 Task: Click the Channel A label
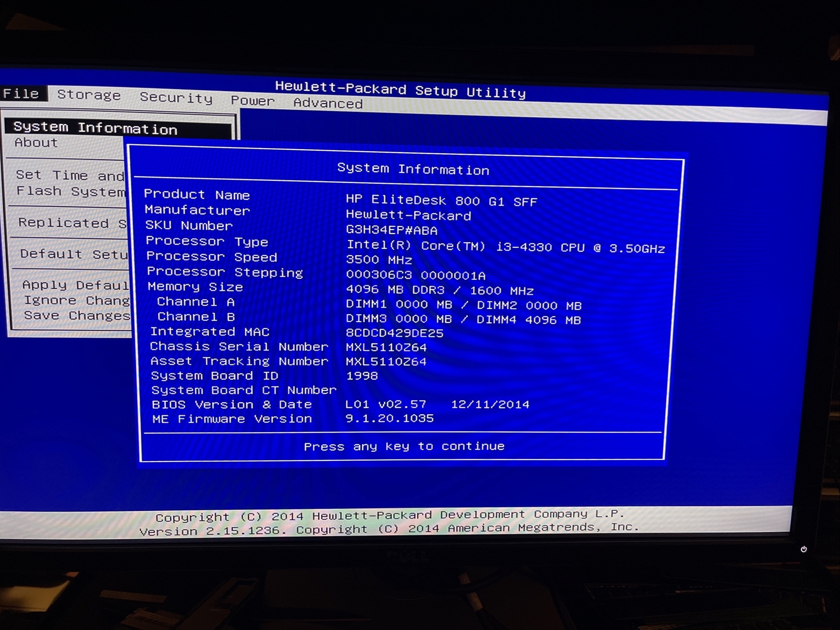[x=196, y=301]
